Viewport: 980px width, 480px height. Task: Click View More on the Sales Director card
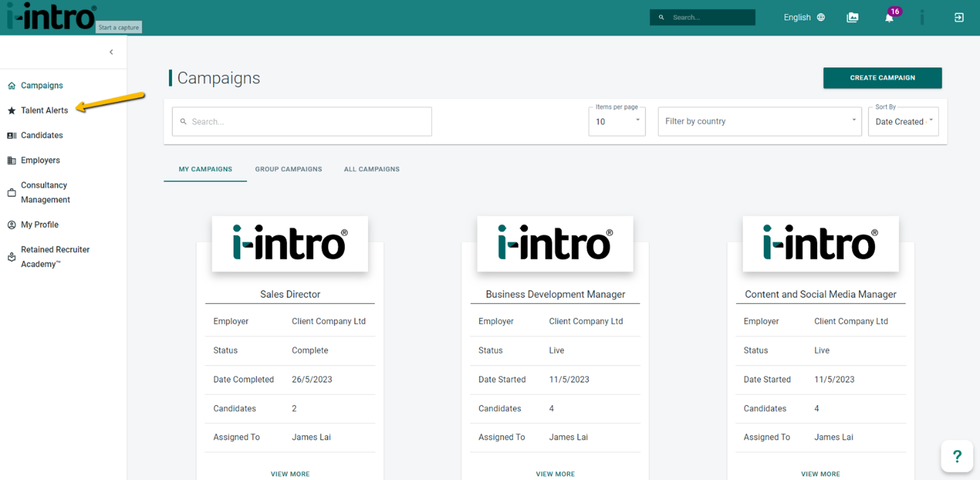click(290, 474)
